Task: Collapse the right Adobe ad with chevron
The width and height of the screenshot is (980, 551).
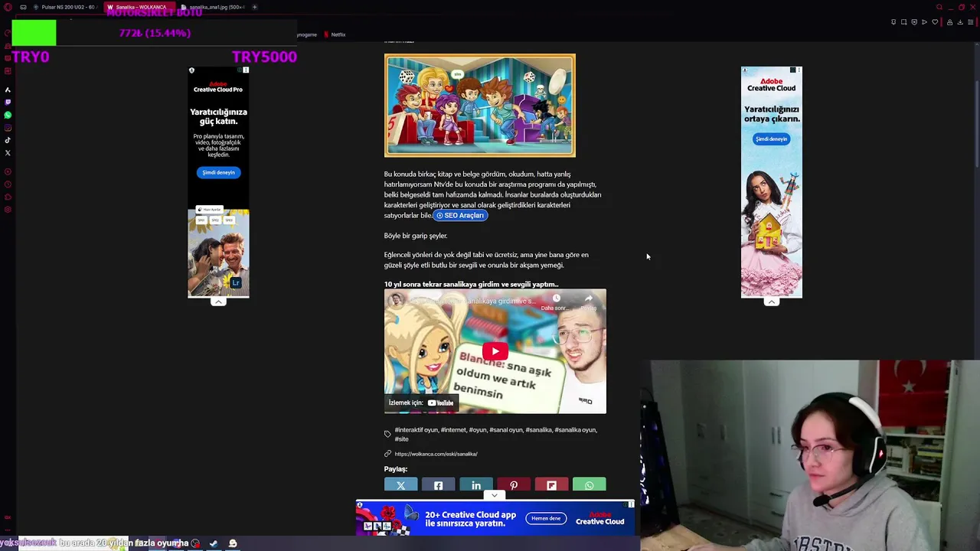Action: [x=771, y=302]
